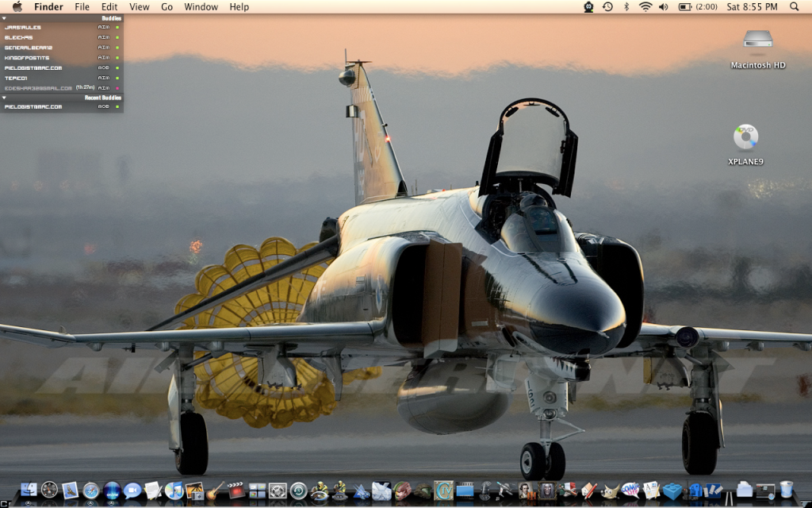Open the blue 'online' orb Dock icon
The height and width of the screenshot is (508, 812).
(112, 491)
